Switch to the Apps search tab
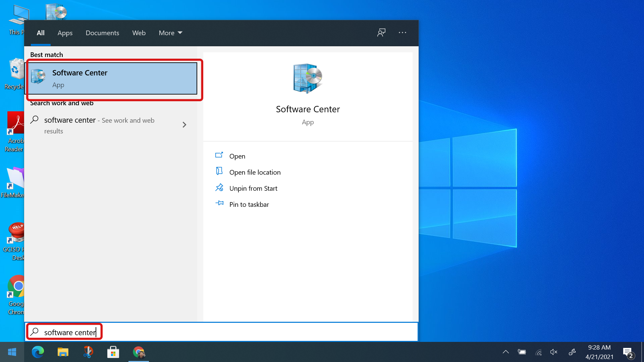 pos(65,33)
